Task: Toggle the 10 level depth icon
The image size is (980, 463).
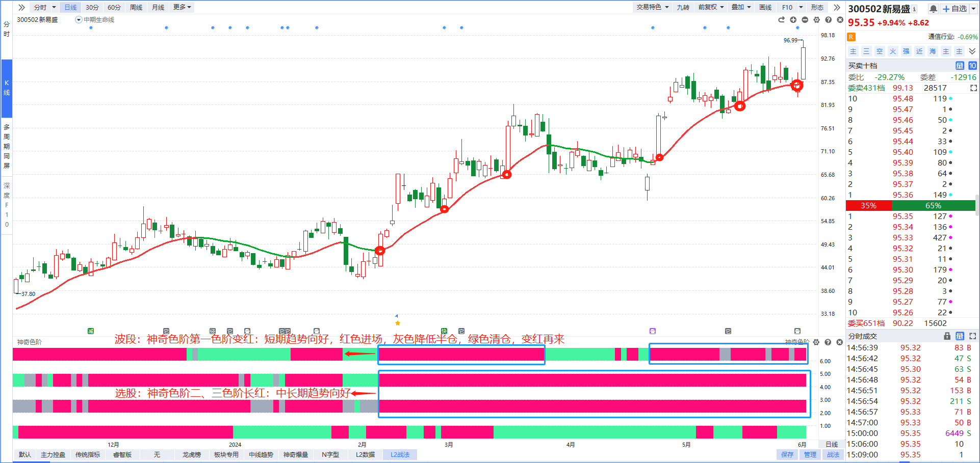Action: (972, 66)
